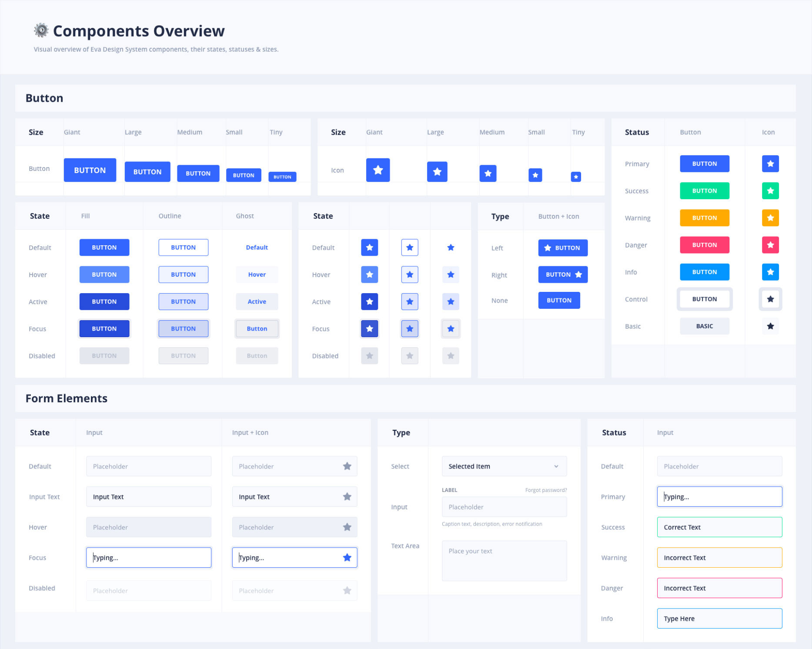Image resolution: width=812 pixels, height=649 pixels.
Task: Click the orange Warning star icon button
Action: click(x=770, y=218)
